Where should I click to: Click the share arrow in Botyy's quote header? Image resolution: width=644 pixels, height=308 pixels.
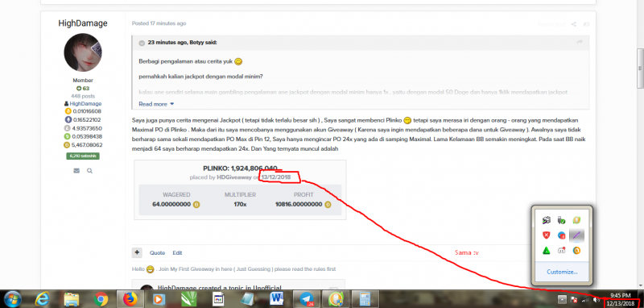(x=580, y=43)
